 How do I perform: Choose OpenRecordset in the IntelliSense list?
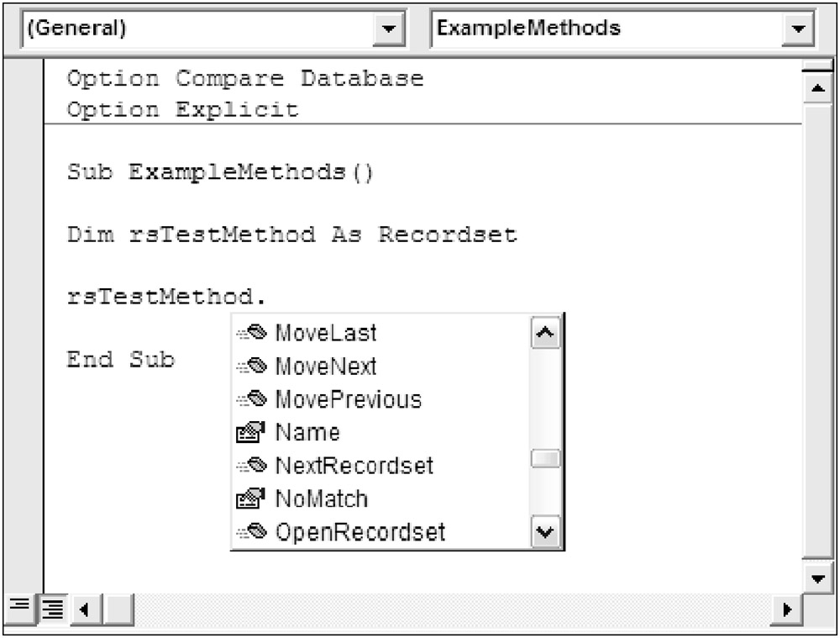click(360, 532)
